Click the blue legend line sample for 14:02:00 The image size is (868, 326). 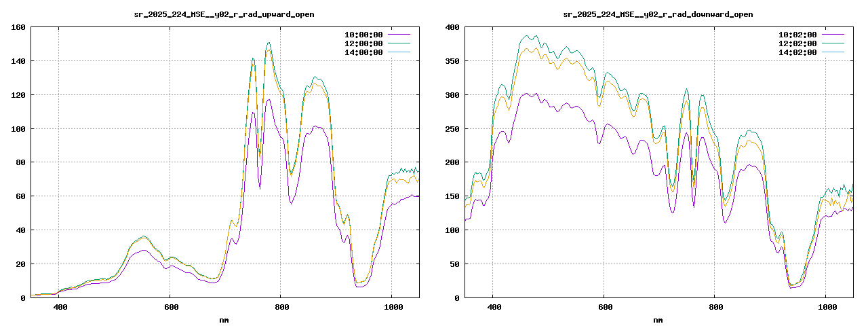click(x=833, y=52)
